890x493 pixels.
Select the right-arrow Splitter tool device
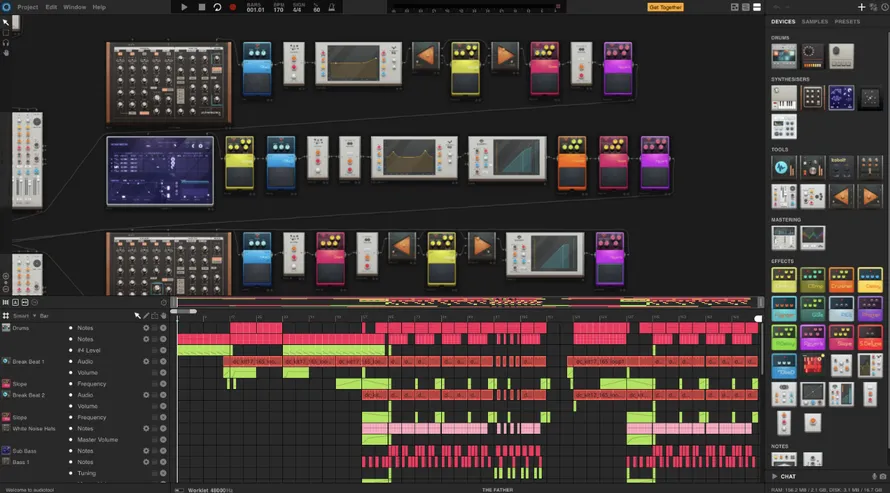click(x=870, y=196)
